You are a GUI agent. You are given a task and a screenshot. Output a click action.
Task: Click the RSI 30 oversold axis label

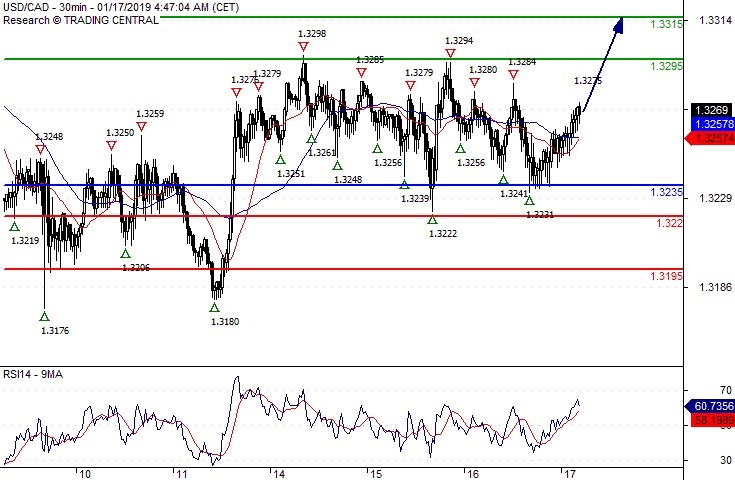click(726, 460)
